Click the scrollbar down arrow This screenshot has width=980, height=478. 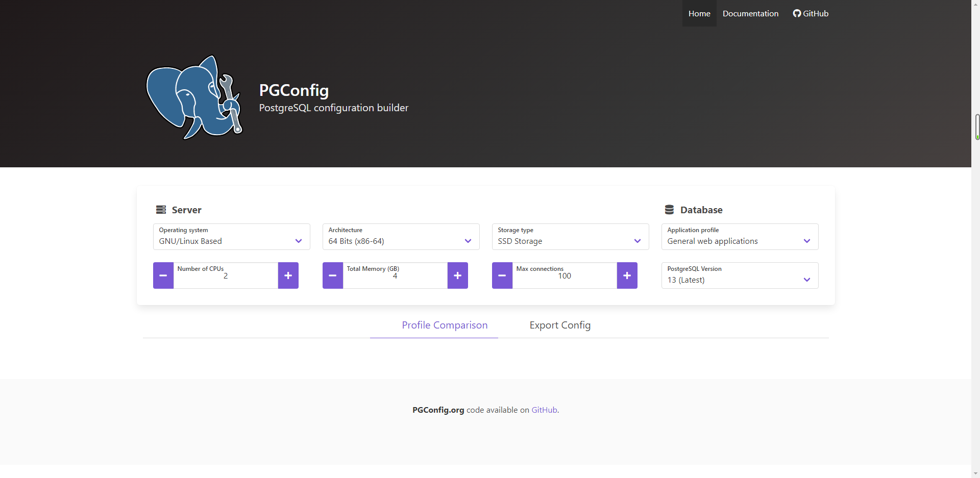click(x=975, y=473)
